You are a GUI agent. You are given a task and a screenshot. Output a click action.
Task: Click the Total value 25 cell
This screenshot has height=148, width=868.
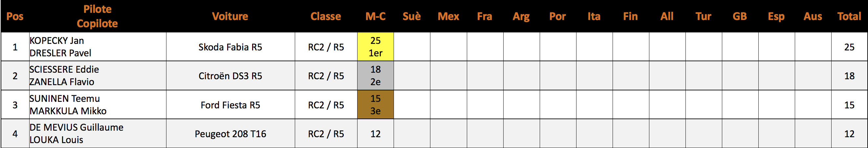coord(849,47)
